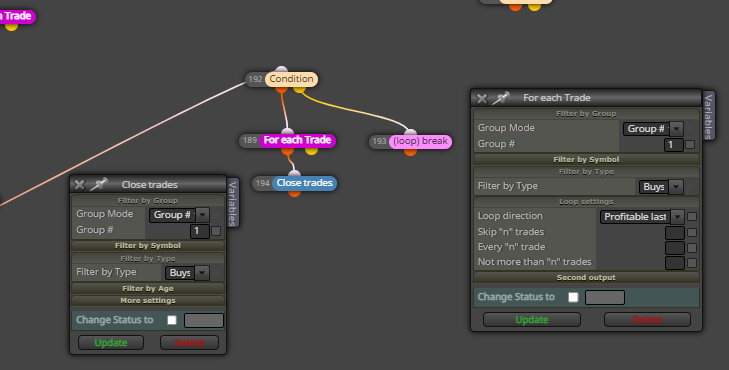Viewport: 729px width, 370px height.
Task: Click yellow output dot of For each Trade node 189
Action: [x=311, y=150]
